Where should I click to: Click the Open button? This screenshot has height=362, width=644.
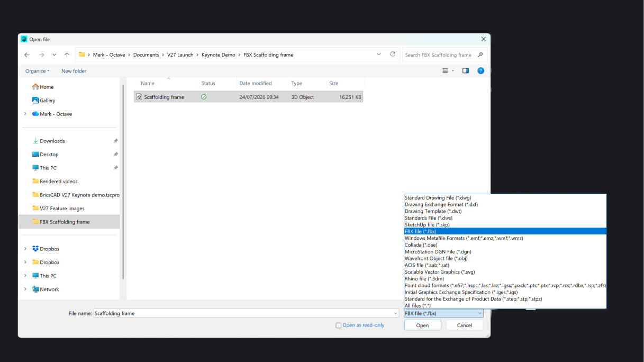coord(422,325)
